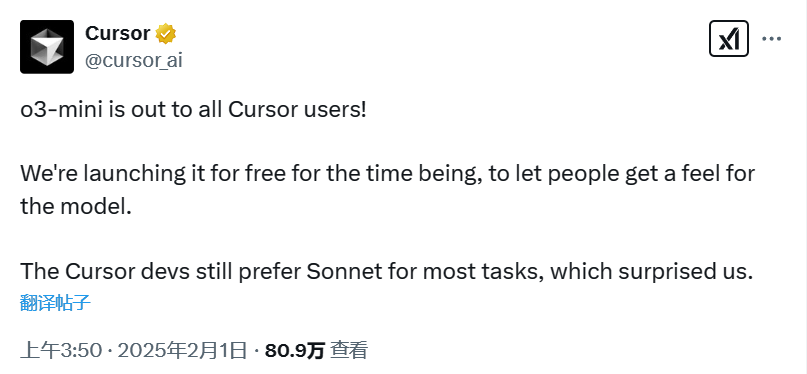807x374 pixels.
Task: Click the Cursor display name
Action: tap(117, 33)
